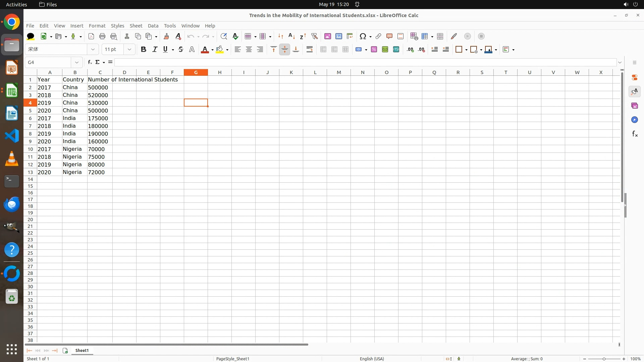Click the Print icon in toolbar
Image resolution: width=644 pixels, height=362 pixels.
click(x=102, y=36)
